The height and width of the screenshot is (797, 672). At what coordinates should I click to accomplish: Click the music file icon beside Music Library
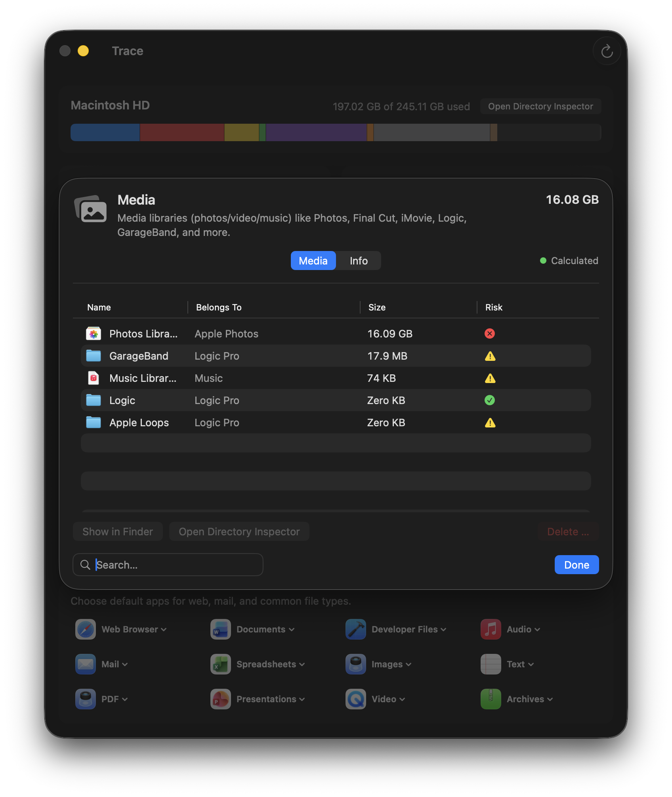(94, 378)
